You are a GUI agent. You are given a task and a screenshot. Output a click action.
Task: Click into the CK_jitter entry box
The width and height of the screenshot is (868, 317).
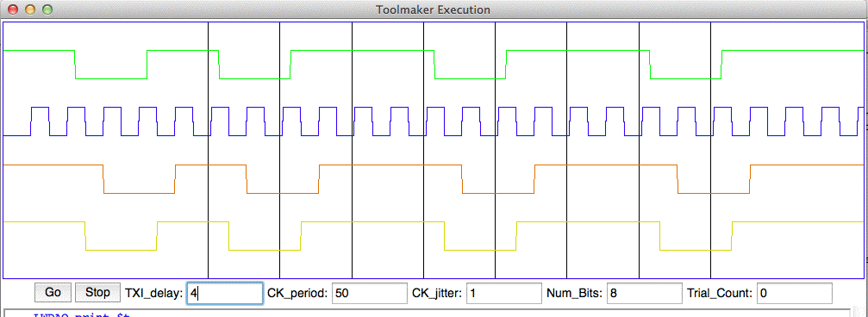pyautogui.click(x=503, y=293)
